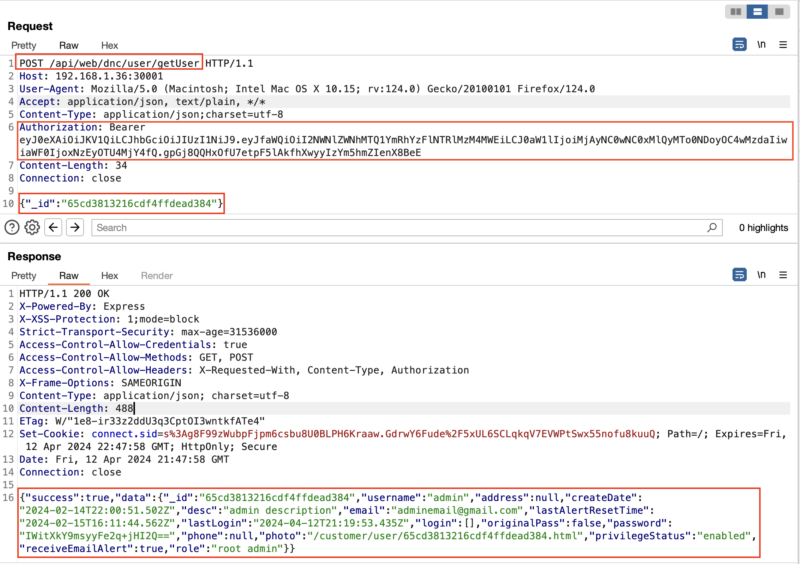The height and width of the screenshot is (564, 800).
Task: Open Response panel hamburger options menu
Action: point(783,275)
